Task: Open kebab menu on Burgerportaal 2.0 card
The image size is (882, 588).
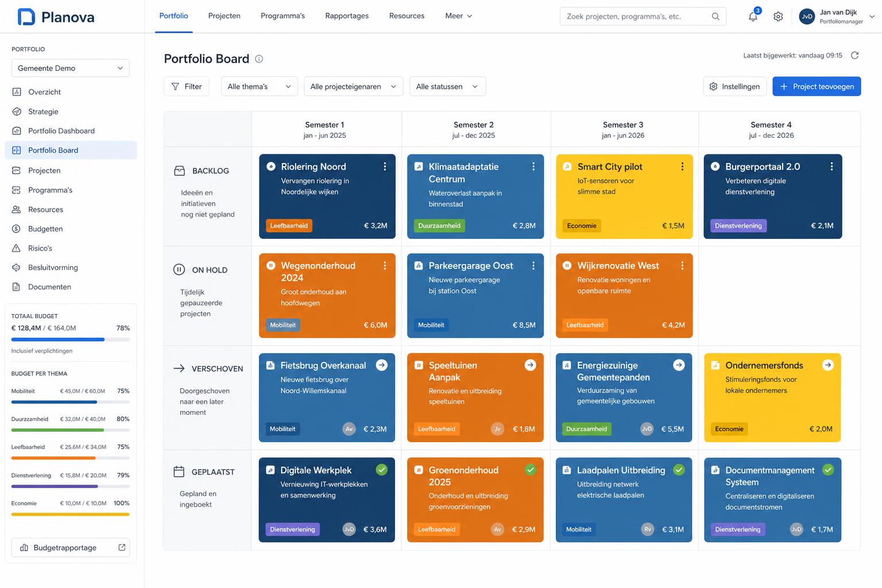Action: [831, 167]
